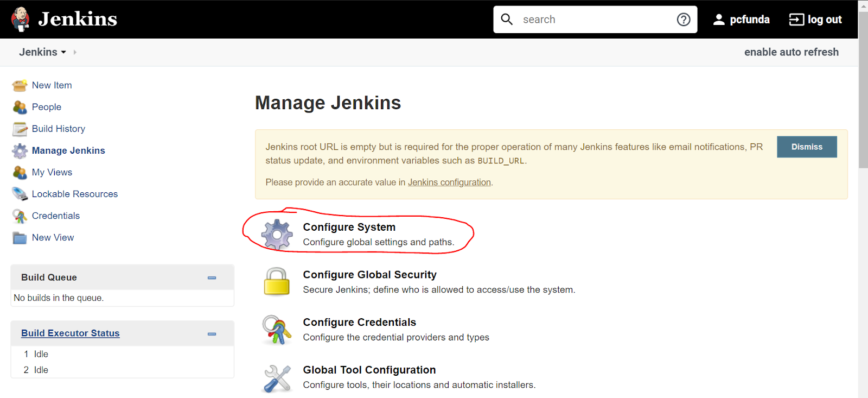Open the Build Executor Status link
868x398 pixels.
pos(71,333)
